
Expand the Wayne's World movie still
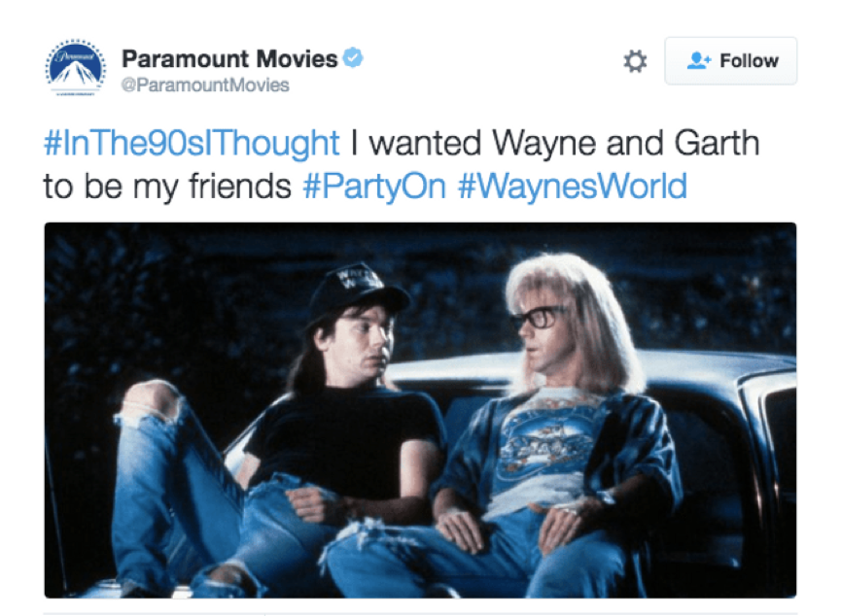pos(420,410)
